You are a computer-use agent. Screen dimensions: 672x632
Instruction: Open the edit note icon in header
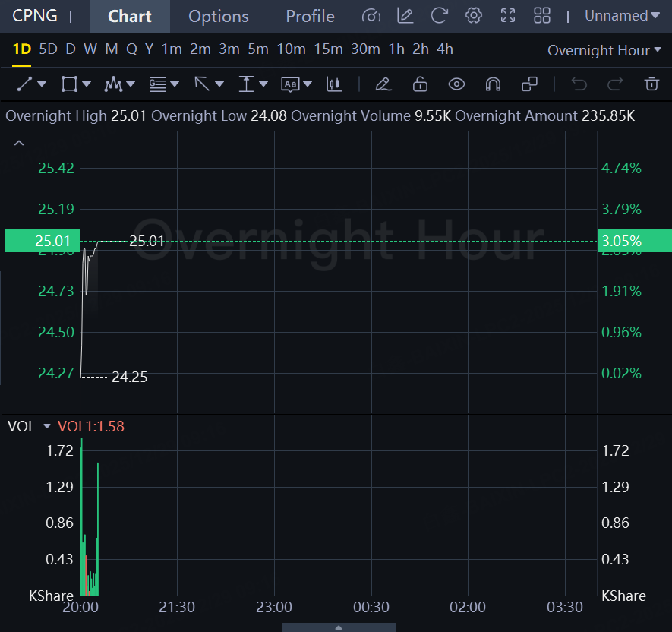coord(405,16)
